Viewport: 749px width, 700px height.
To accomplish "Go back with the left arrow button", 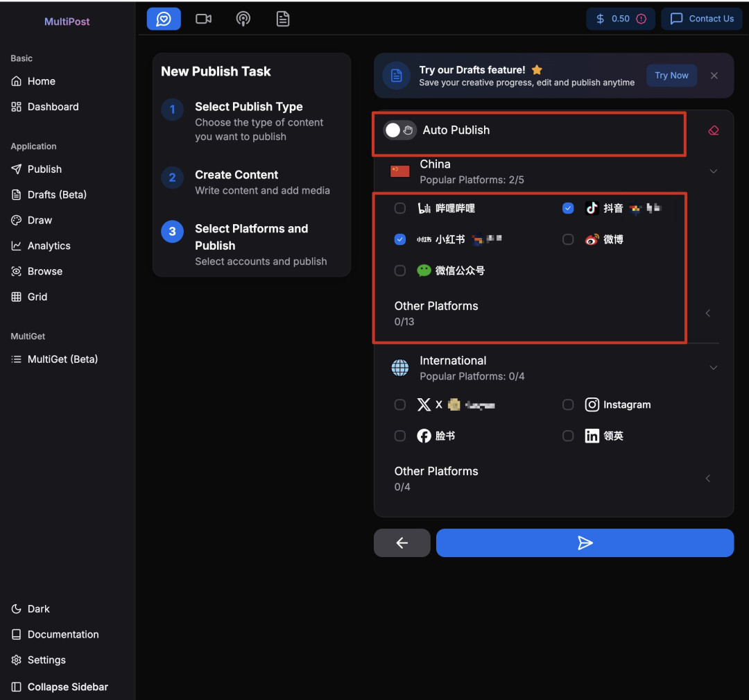I will [x=402, y=543].
